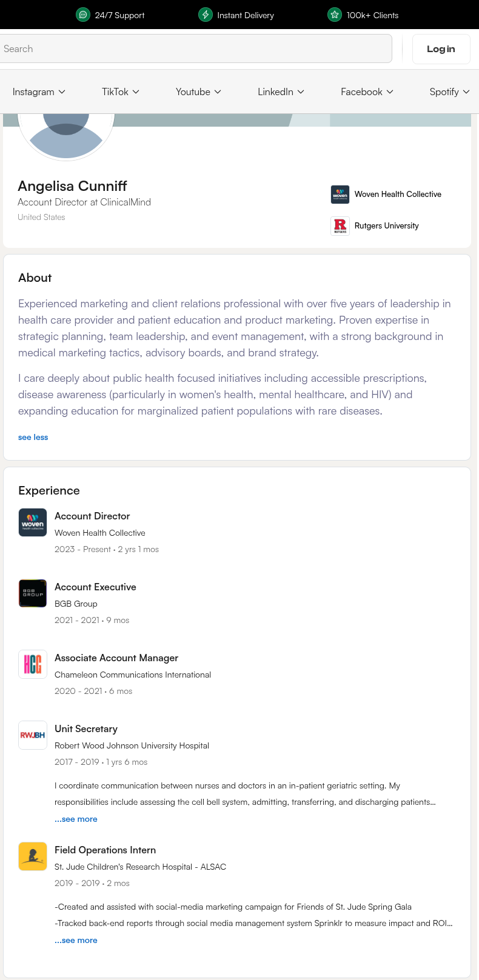Click the RWJBH hospital logo
Viewport: 479px width, 980px height.
click(x=33, y=735)
